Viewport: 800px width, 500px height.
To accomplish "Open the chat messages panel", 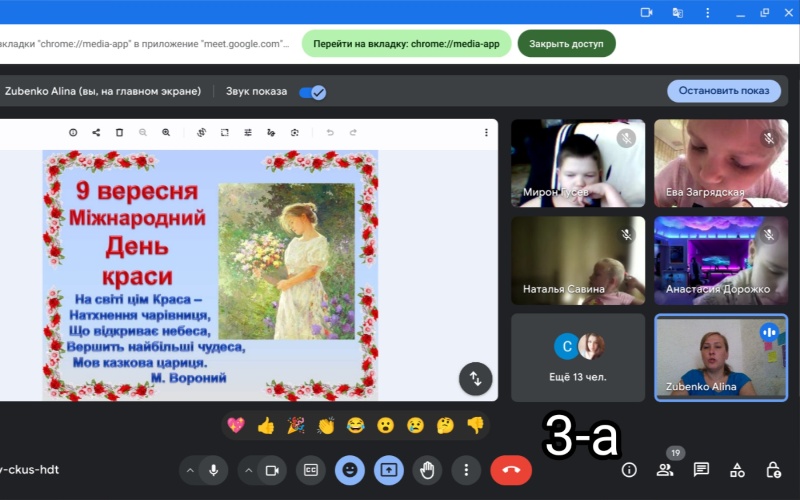I will pos(702,470).
